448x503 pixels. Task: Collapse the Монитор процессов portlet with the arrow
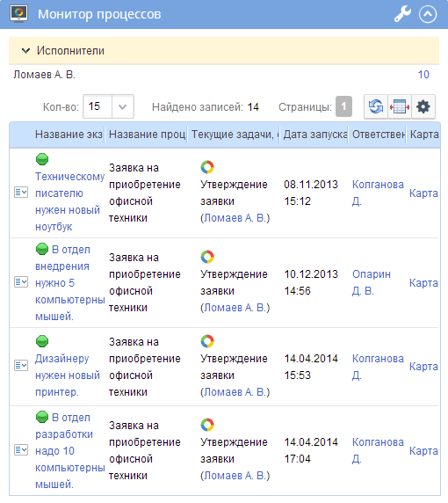[428, 14]
